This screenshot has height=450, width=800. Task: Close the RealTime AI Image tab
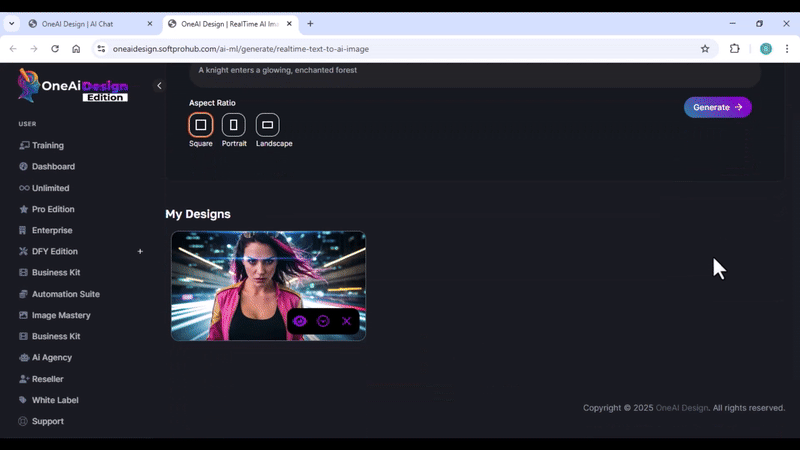point(289,24)
